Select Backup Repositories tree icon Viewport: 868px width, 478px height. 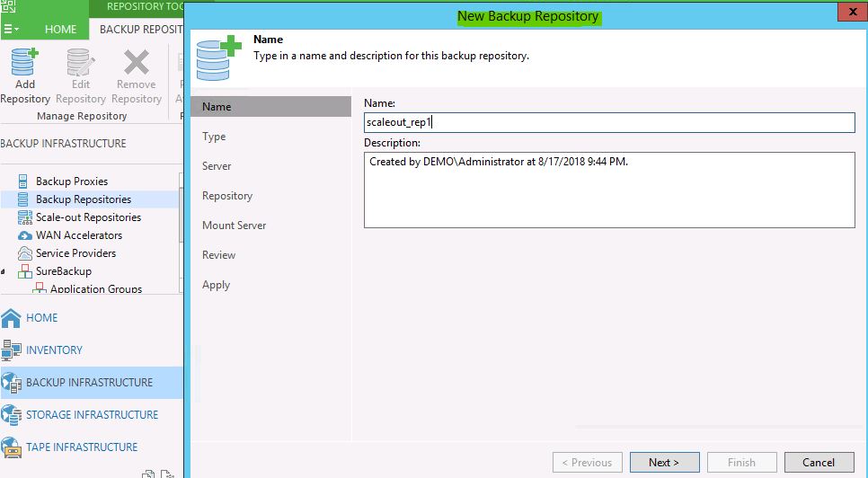[22, 199]
